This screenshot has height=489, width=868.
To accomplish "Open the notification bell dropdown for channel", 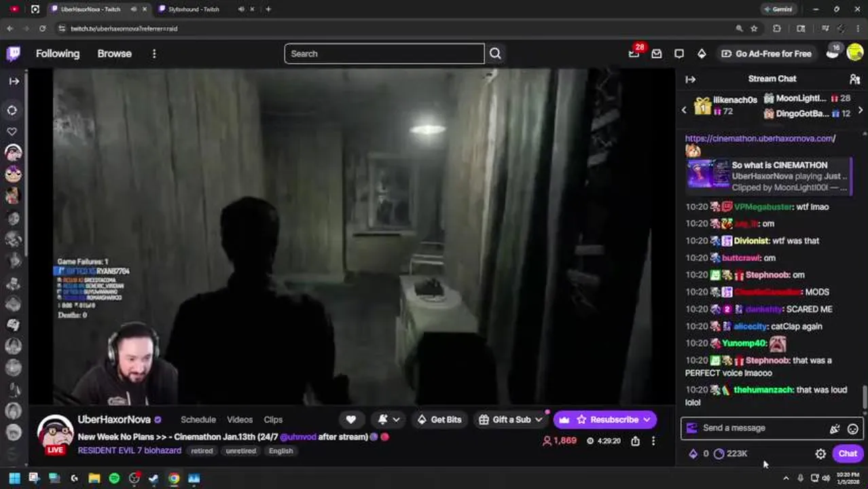I will point(387,420).
